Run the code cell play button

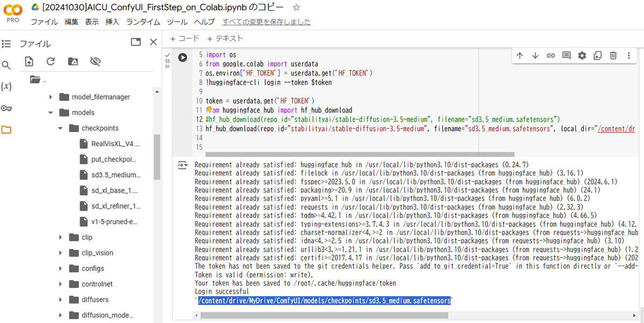click(x=182, y=57)
